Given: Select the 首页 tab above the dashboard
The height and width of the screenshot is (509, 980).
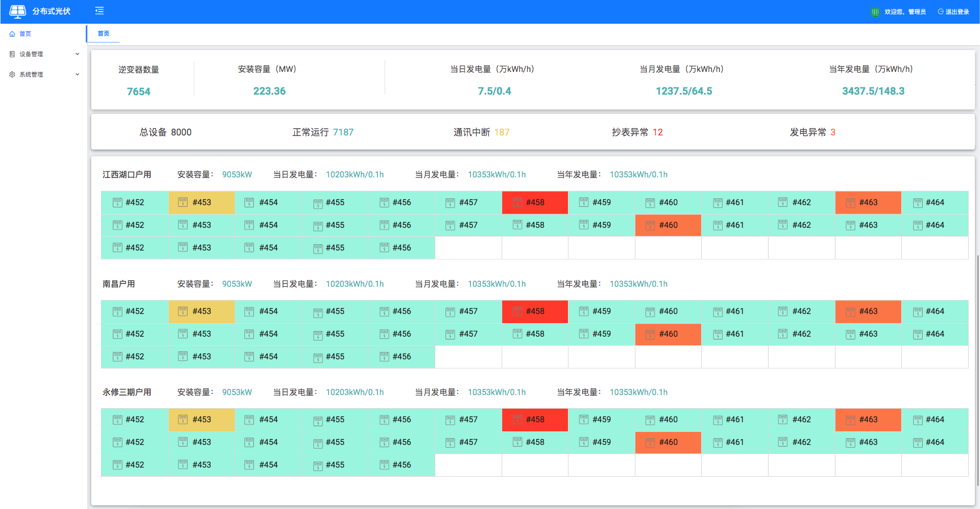Looking at the screenshot, I should coord(103,33).
